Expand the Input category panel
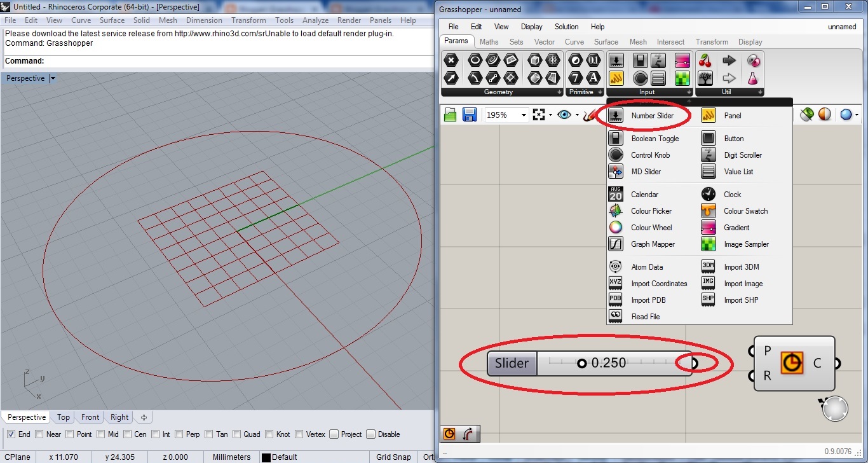 [x=688, y=92]
